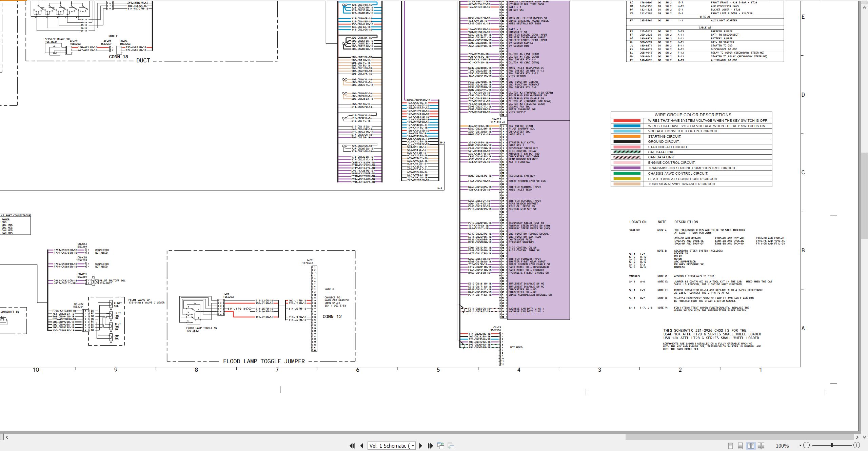Go to the next page
The image size is (868, 451).
(x=421, y=446)
